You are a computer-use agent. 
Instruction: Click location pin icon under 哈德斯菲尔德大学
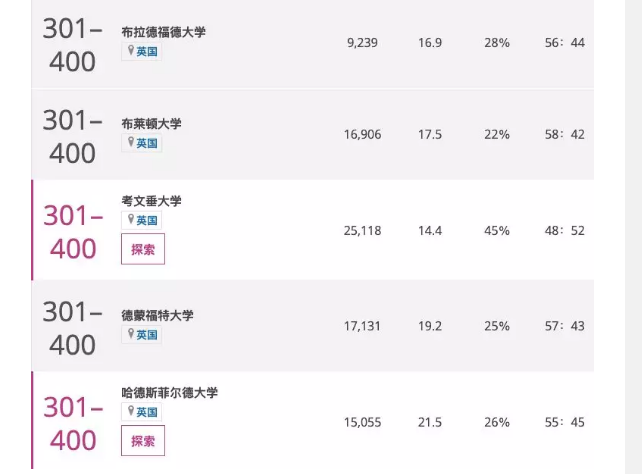coord(131,411)
